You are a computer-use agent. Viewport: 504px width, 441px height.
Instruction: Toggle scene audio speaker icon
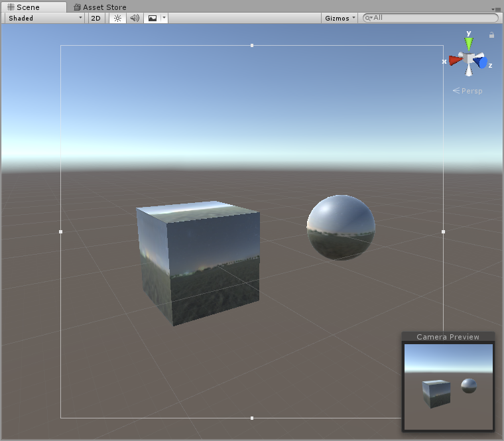tap(135, 19)
